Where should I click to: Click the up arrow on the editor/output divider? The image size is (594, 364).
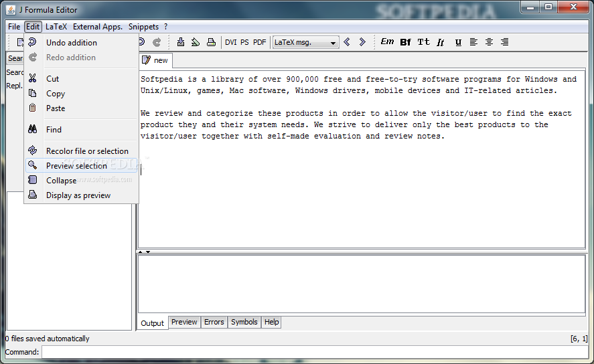click(x=141, y=252)
